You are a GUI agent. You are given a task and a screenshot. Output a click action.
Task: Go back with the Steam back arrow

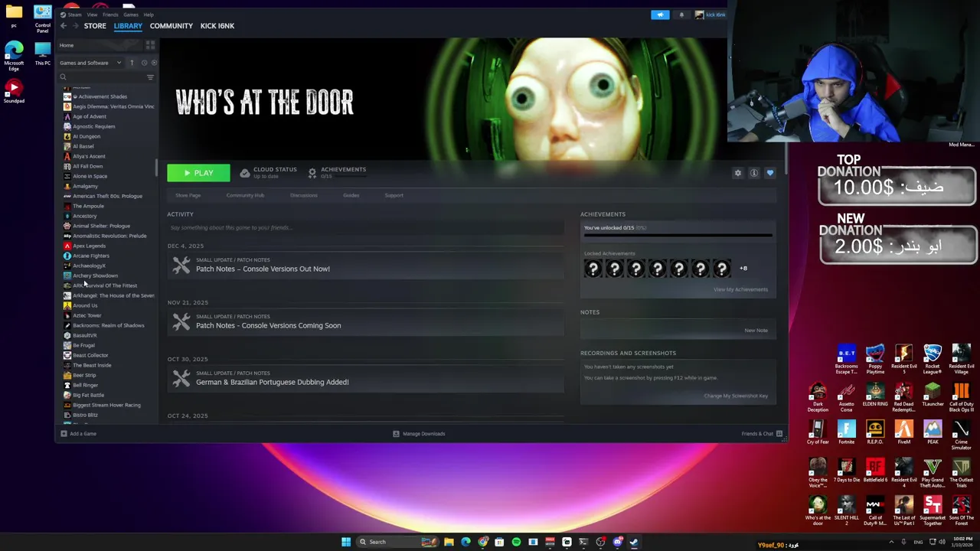point(64,26)
